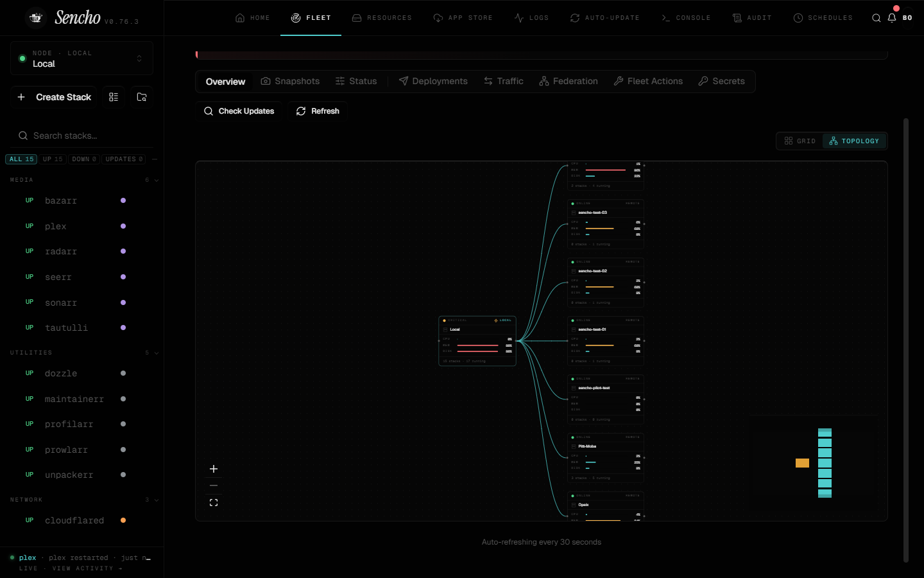Select the Opsix node card
Viewport: 924px width, 578px height.
606,506
